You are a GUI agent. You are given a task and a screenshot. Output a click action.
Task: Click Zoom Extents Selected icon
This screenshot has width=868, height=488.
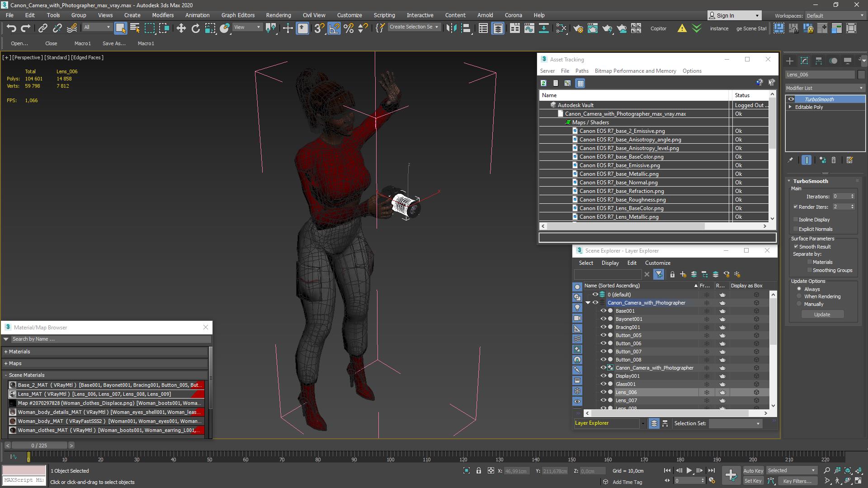(848, 471)
